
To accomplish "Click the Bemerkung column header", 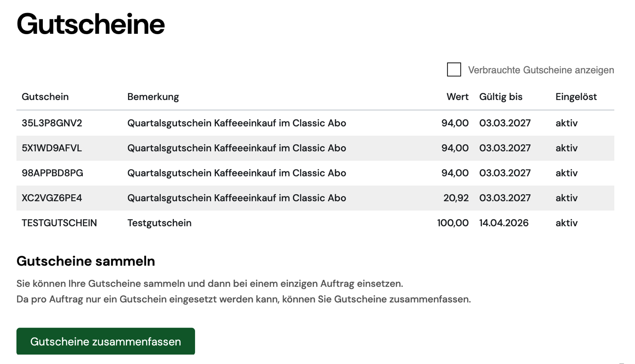I will tap(153, 97).
